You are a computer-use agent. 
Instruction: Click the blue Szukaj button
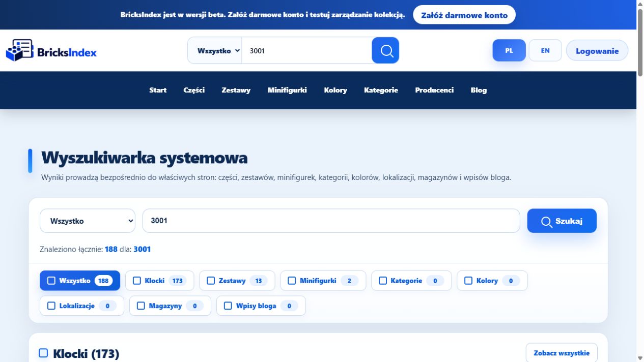tap(562, 221)
